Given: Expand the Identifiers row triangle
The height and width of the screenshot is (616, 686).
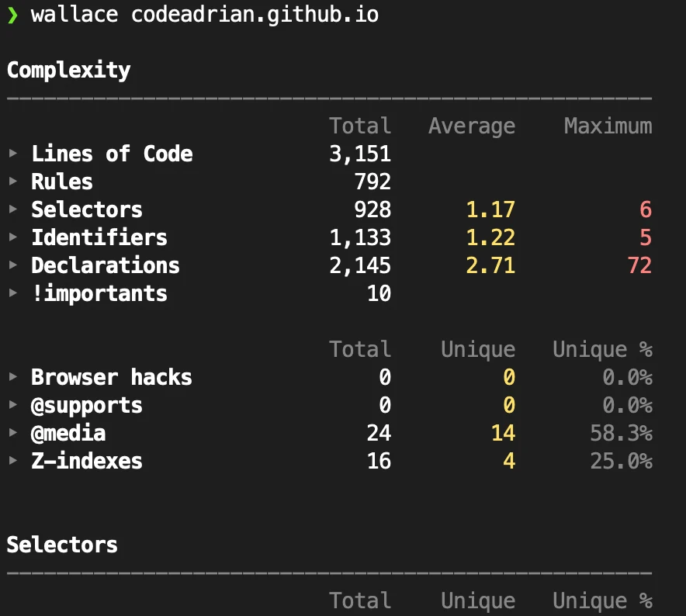Looking at the screenshot, I should pos(12,237).
